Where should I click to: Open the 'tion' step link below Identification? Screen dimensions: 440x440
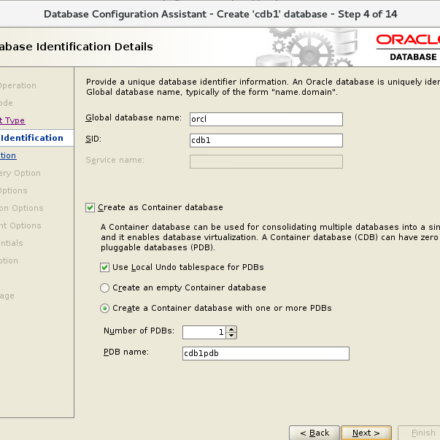click(8, 156)
